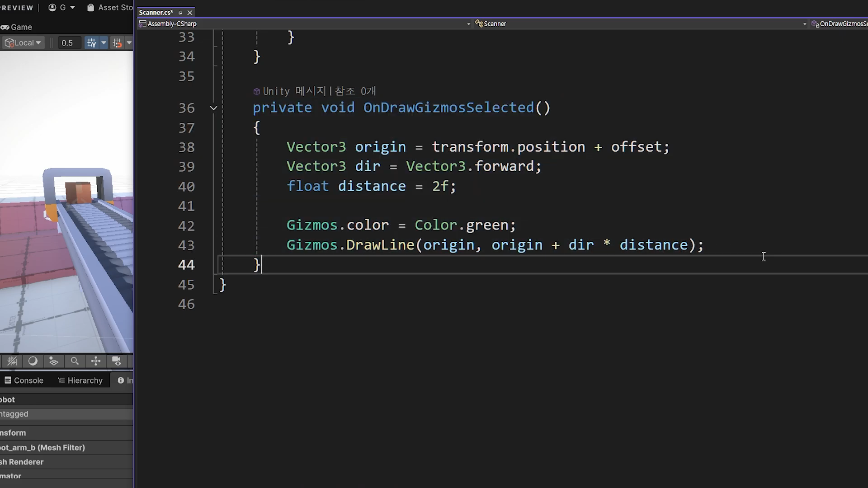Switch to the Hierarchy tab
Viewport: 868px width, 488px height.
[80, 380]
